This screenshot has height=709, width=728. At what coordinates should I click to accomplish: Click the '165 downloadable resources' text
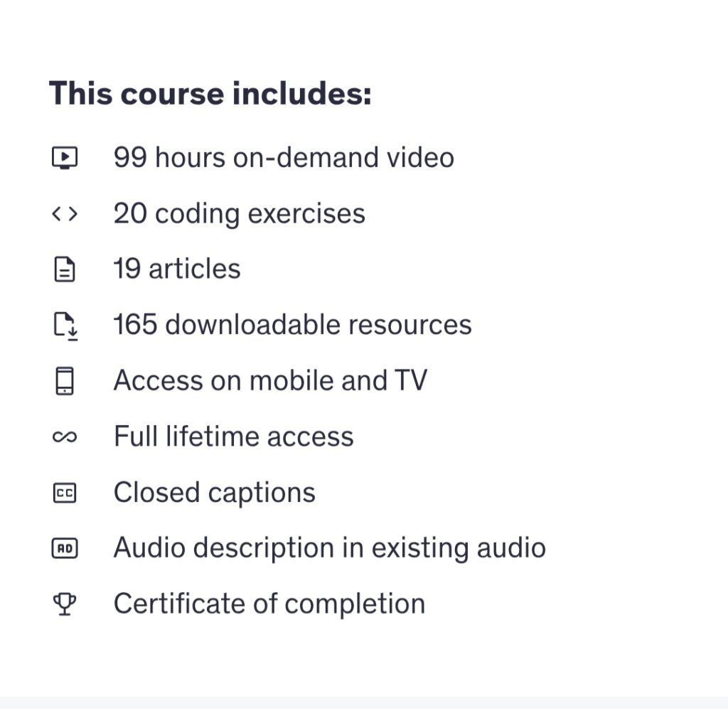(292, 325)
